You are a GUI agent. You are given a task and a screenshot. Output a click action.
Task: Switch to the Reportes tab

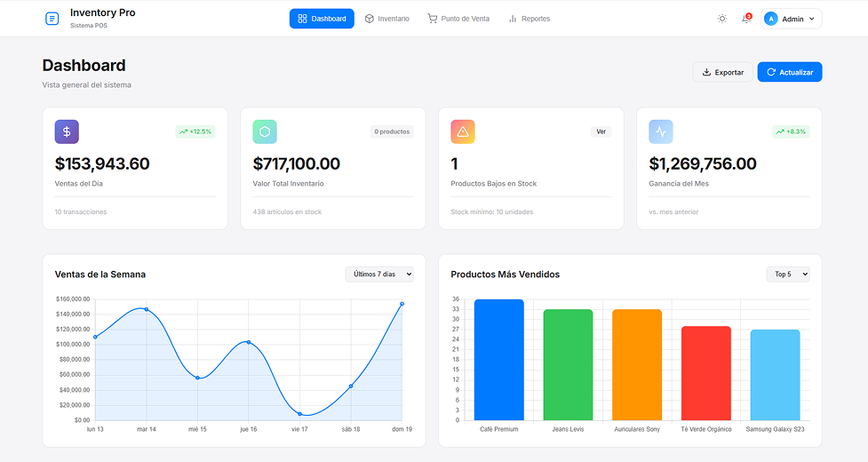(529, 19)
